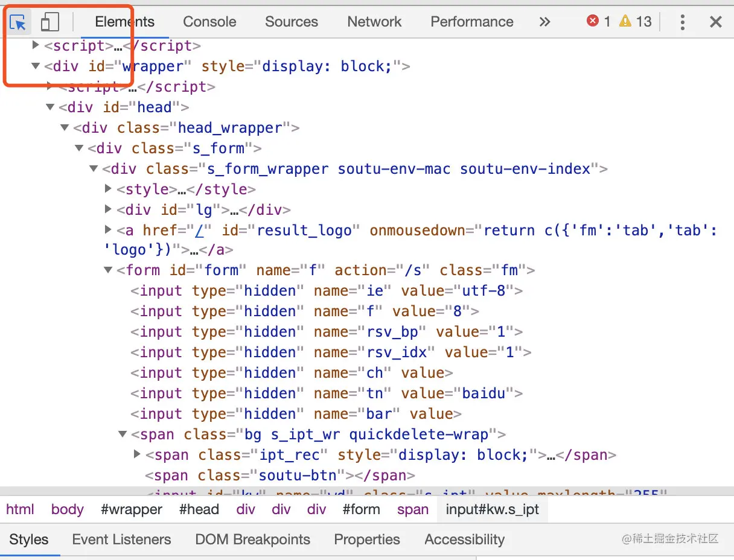Open the Accessibility sub-tab

coord(464,539)
